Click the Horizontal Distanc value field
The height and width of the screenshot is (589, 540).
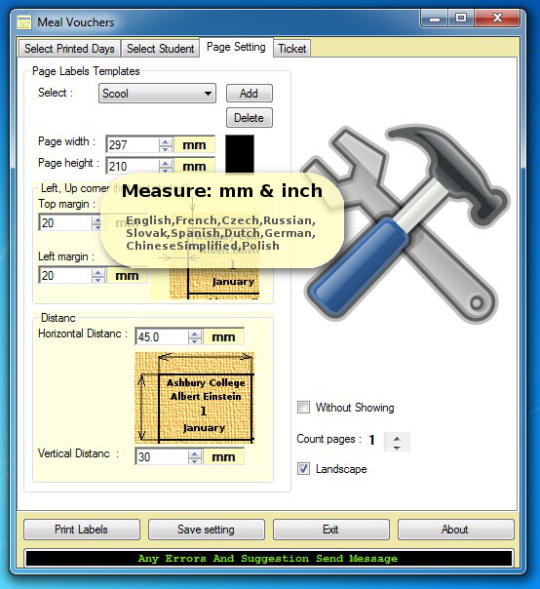click(x=161, y=337)
